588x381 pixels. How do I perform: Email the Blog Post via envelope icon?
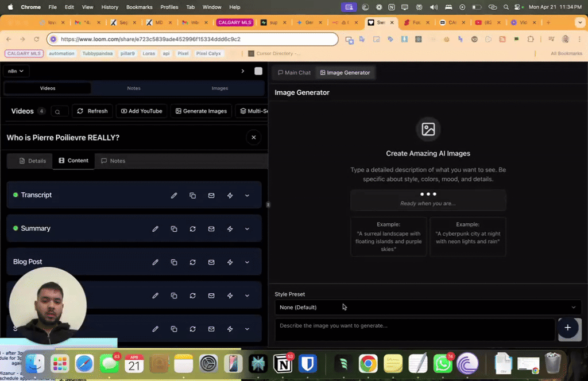click(x=211, y=262)
